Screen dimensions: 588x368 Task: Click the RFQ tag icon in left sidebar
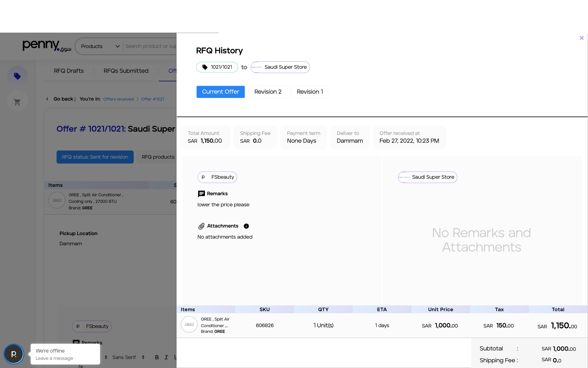[17, 76]
